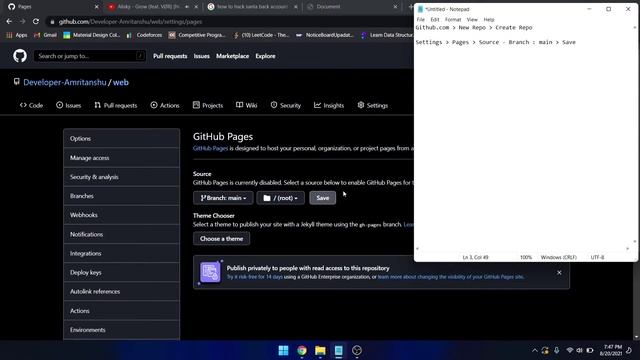Open the Developer-Amritanshu profile link

(x=64, y=82)
